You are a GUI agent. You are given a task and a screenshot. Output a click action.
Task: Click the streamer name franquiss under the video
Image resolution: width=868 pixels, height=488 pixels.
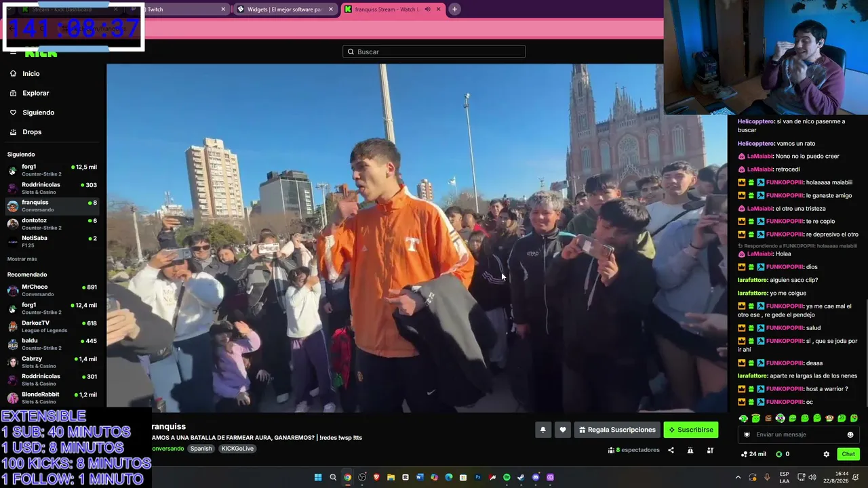pos(168,426)
